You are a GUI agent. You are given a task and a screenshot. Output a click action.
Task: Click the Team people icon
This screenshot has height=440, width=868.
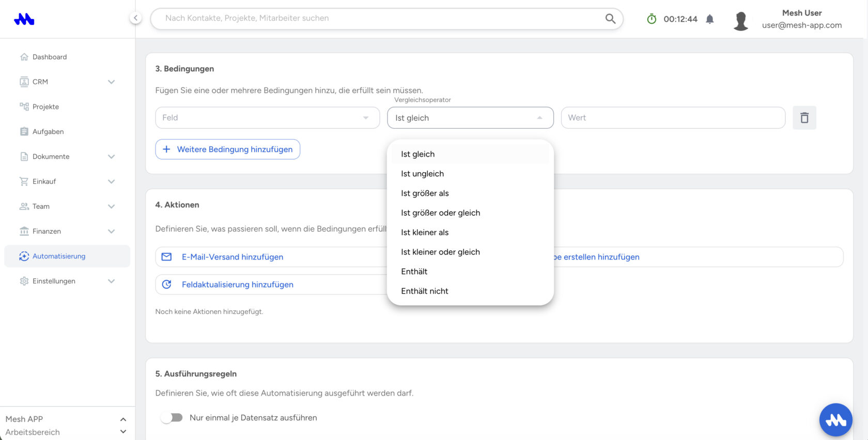24,206
